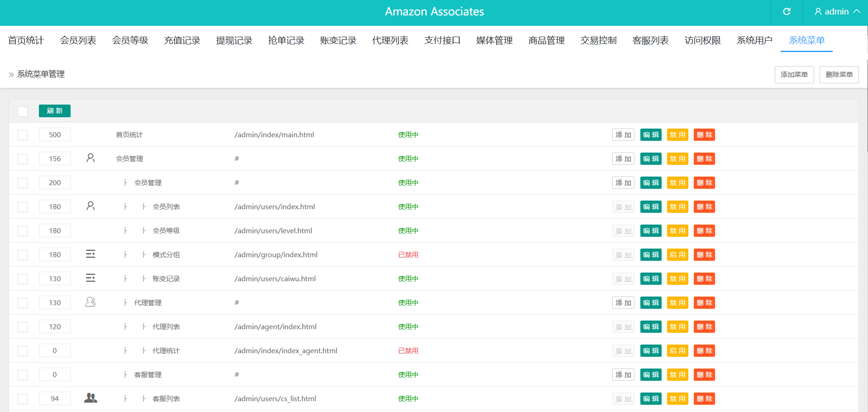Click 编辑 in the 会员管理 156 row
The height and width of the screenshot is (412, 868).
point(651,159)
